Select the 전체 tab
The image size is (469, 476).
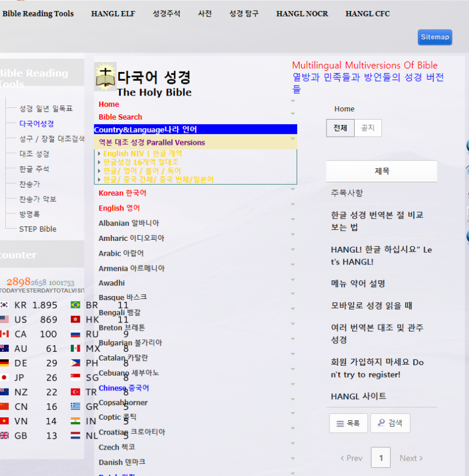(340, 128)
